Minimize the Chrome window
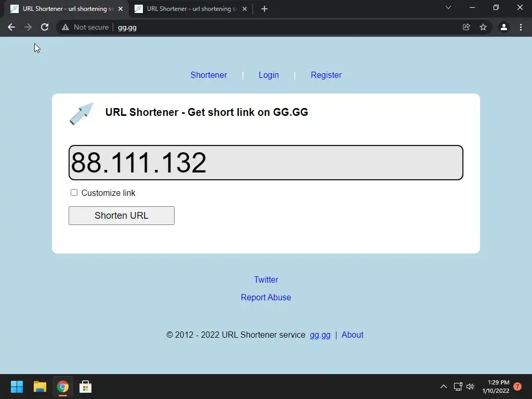Screen dimensions: 532x399 tap(472, 7)
